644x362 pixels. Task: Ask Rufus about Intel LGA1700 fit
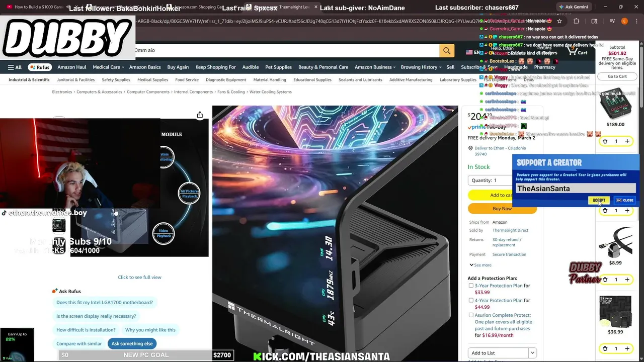105,302
